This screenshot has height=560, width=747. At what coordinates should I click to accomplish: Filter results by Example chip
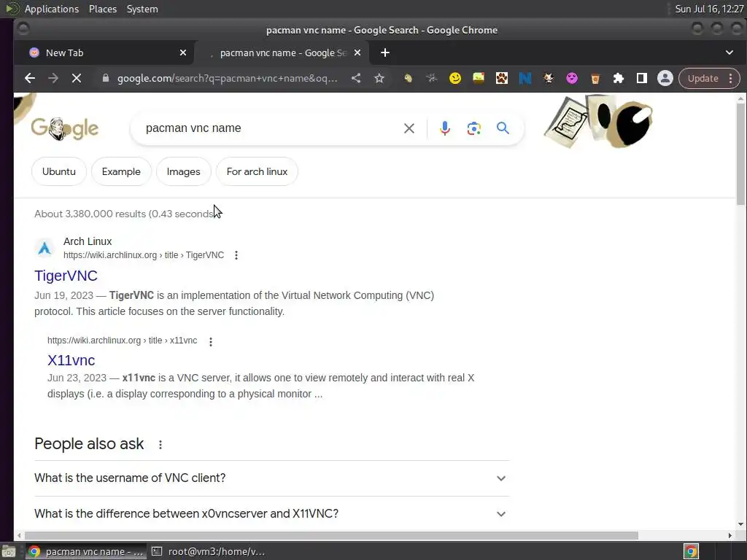tap(121, 171)
